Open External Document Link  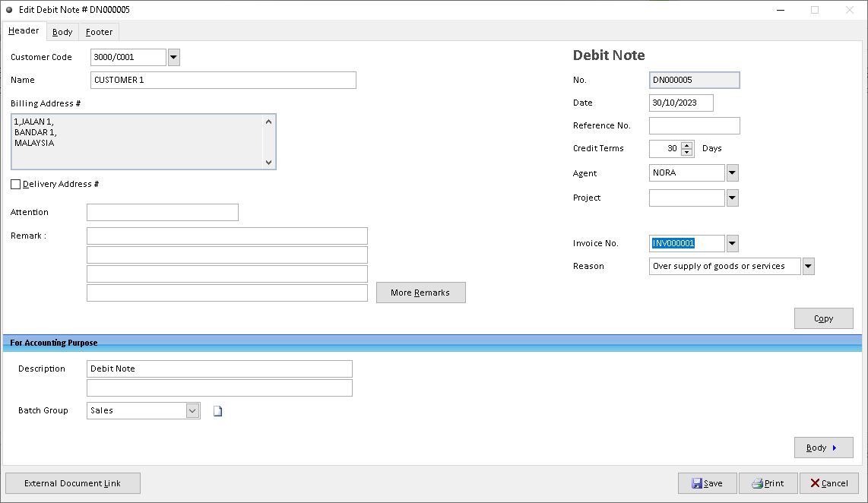coord(72,483)
